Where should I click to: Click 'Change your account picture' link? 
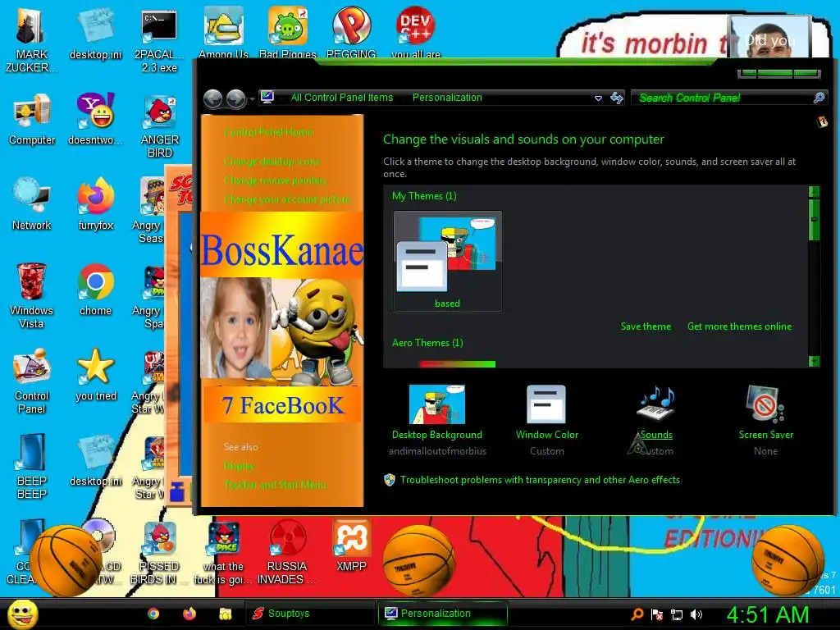pyautogui.click(x=287, y=199)
